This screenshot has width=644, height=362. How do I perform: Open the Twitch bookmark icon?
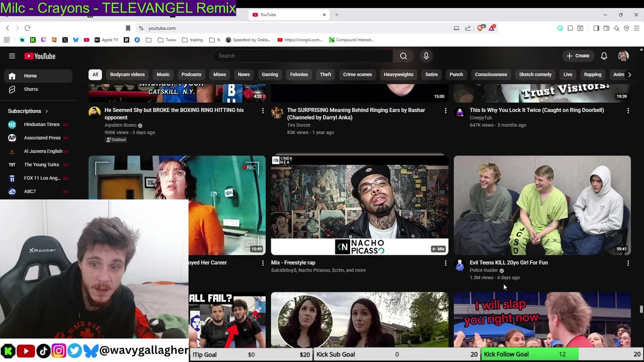pyautogui.click(x=43, y=40)
